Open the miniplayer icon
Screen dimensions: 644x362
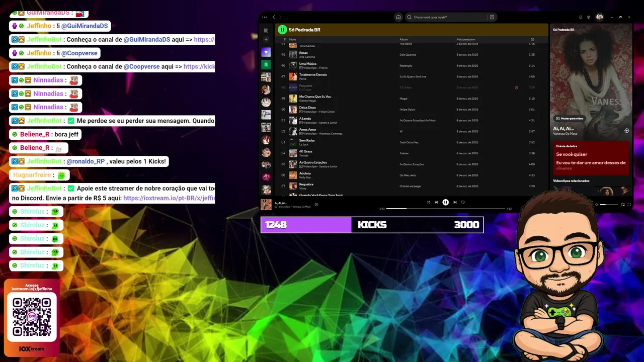(x=623, y=205)
